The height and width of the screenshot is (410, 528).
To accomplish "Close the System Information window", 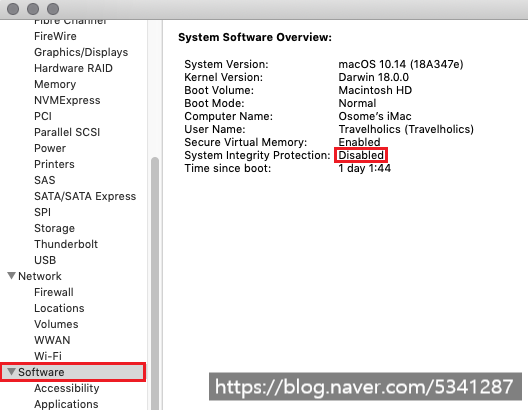I will pyautogui.click(x=13, y=9).
